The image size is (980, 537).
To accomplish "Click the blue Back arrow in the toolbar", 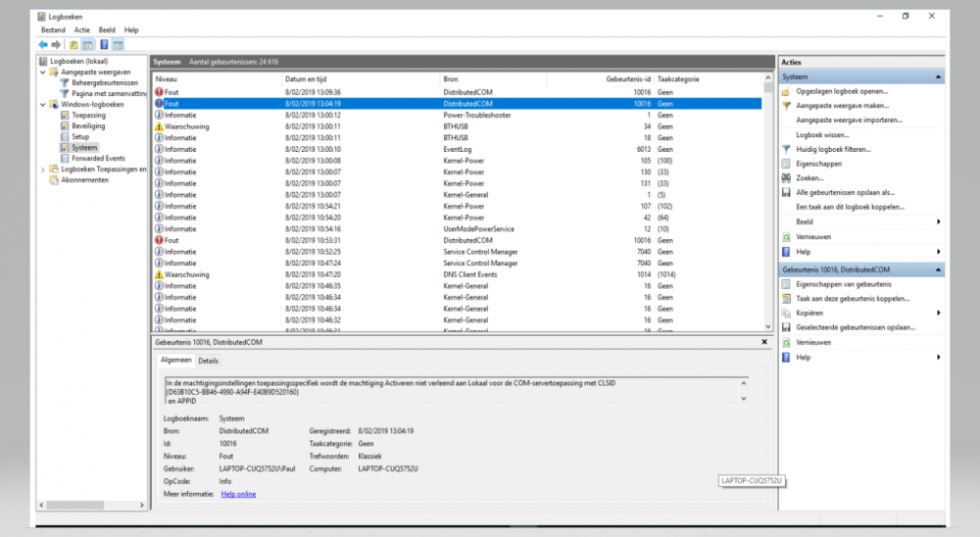I will pos(43,44).
